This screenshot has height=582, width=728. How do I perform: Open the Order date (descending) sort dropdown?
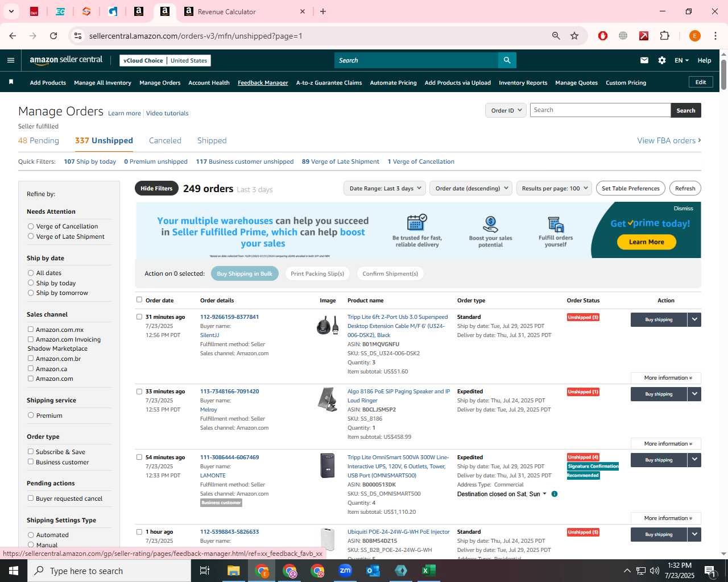click(471, 188)
